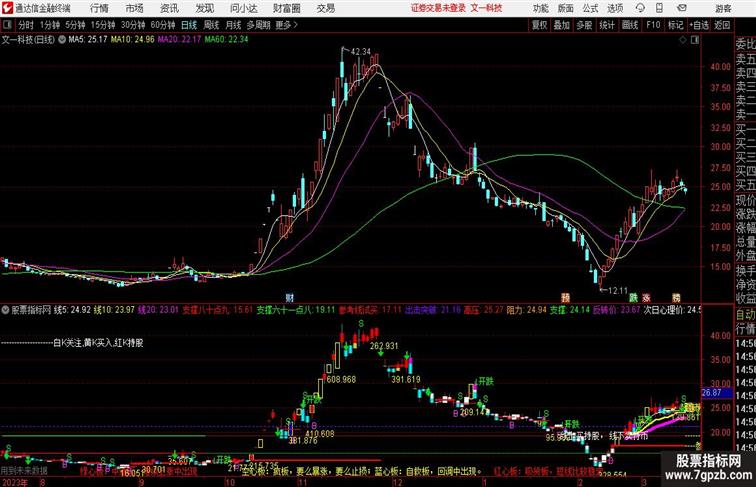756x487 pixels.
Task: Click the 用到未来数据 notice text
Action: 24,470
